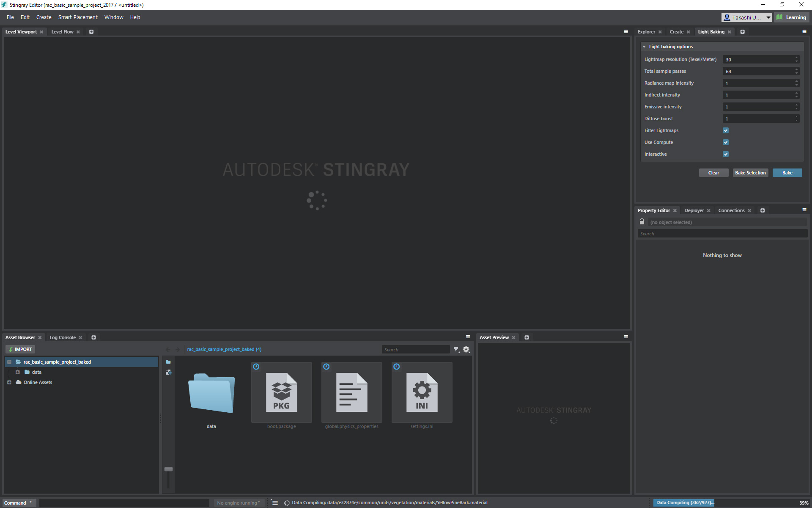Click the rac_basic_sample_project_baked (4) breadcrumb link
This screenshot has width=812, height=508.
pos(224,349)
